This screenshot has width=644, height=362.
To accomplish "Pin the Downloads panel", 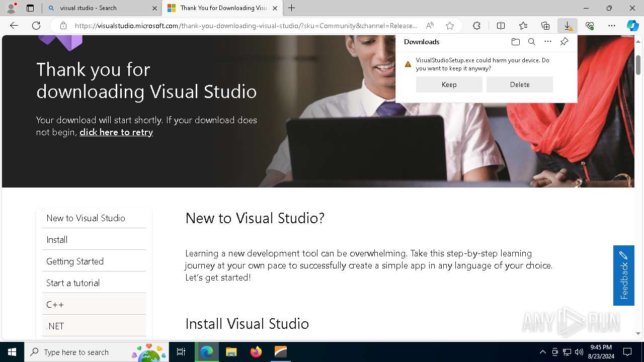I will tap(564, 42).
